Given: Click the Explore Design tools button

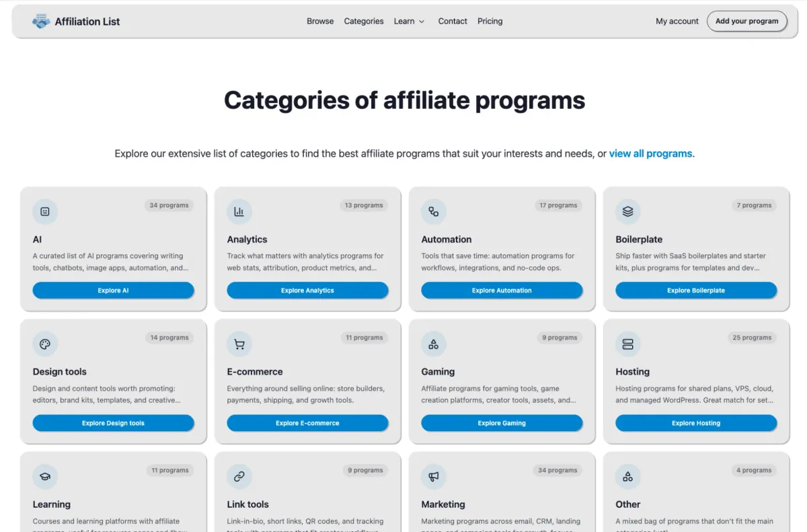Looking at the screenshot, I should (114, 423).
